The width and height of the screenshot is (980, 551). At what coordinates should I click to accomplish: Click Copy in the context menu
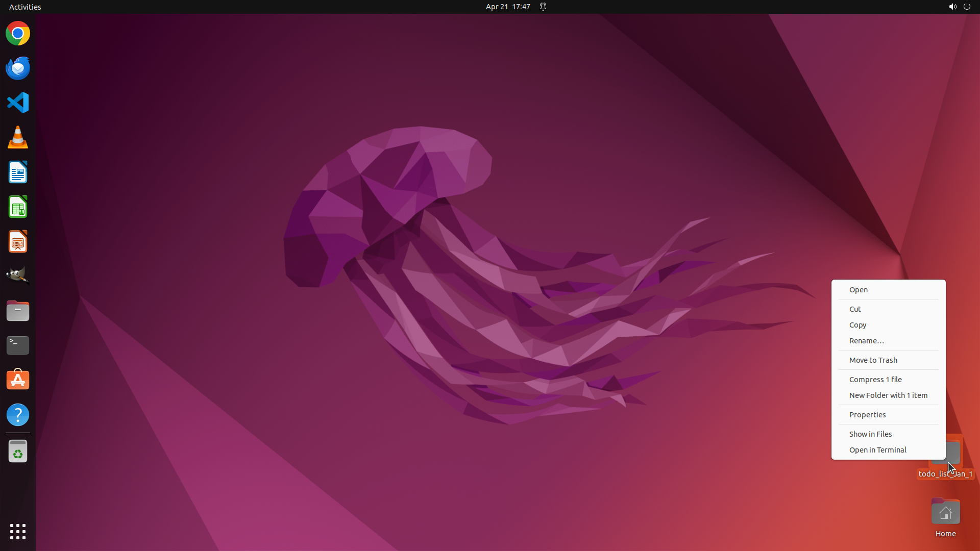[857, 325]
